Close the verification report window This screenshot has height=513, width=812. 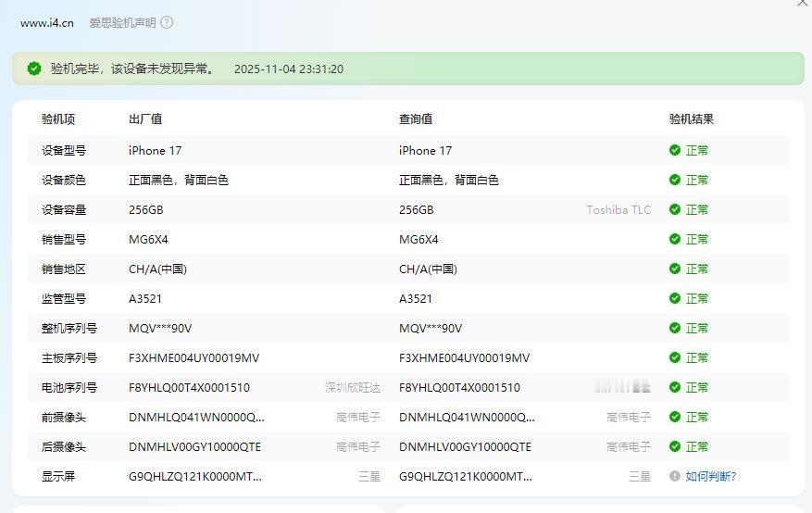803,3
